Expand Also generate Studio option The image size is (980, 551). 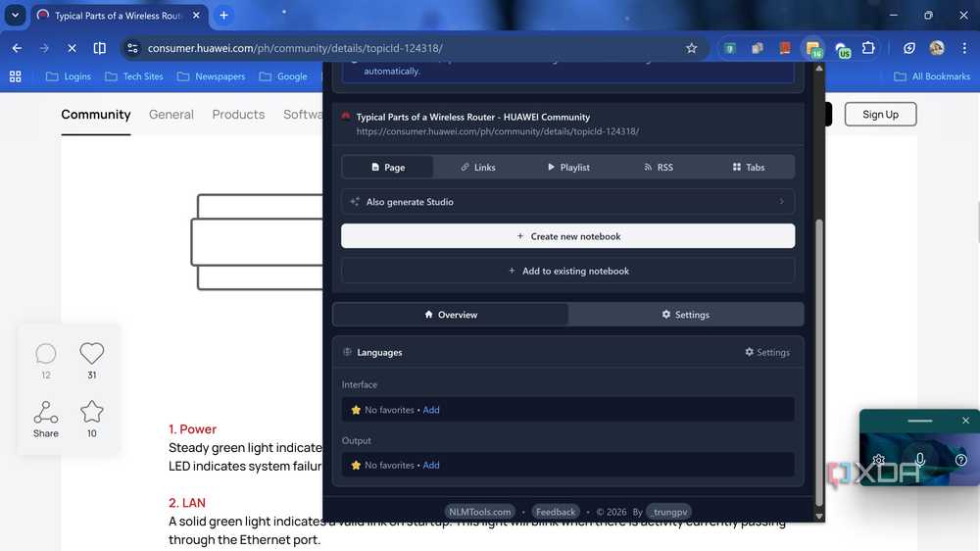tap(568, 201)
